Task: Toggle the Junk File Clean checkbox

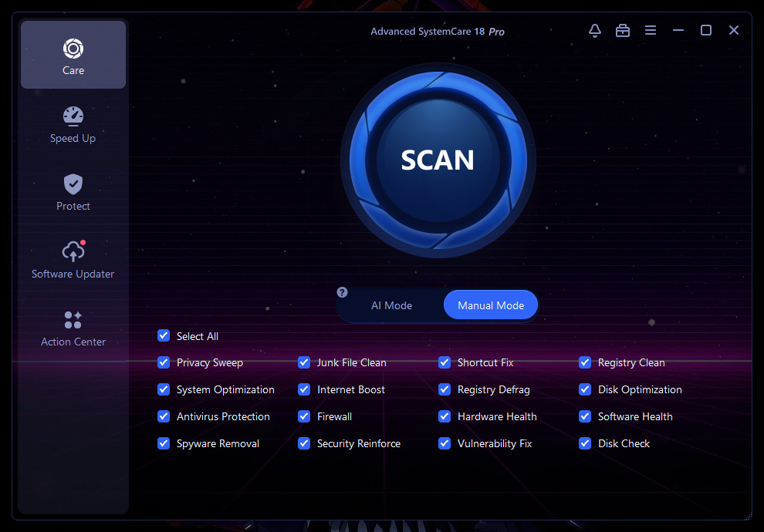Action: point(304,362)
